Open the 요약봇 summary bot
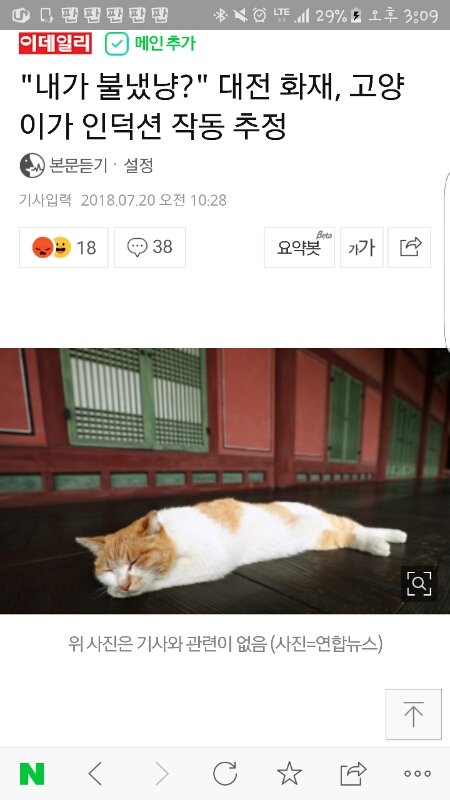 pyautogui.click(x=299, y=247)
